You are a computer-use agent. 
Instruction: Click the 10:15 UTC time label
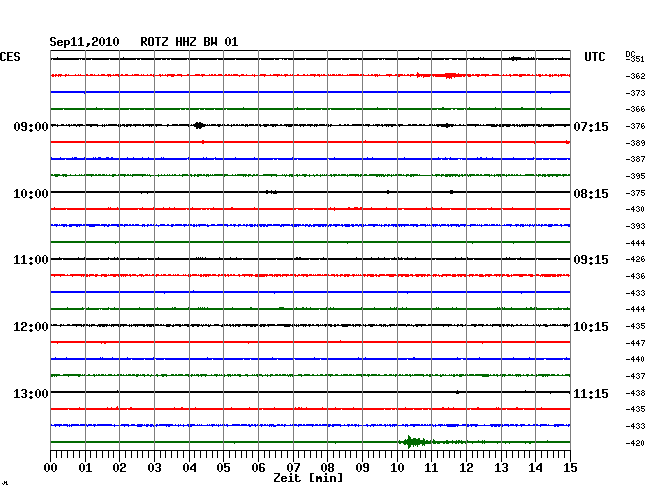pos(591,327)
